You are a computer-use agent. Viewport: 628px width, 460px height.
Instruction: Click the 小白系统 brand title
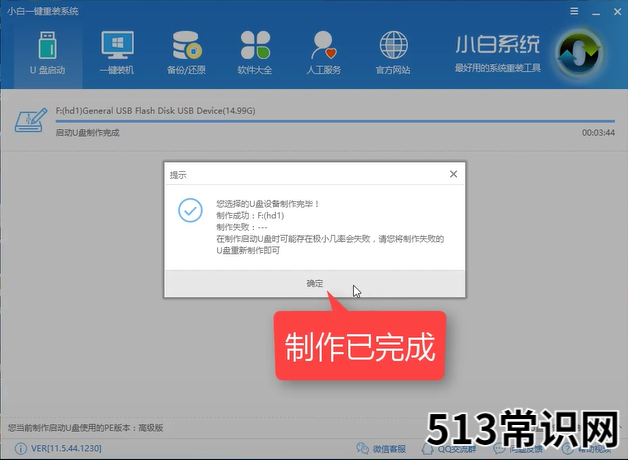point(497,44)
